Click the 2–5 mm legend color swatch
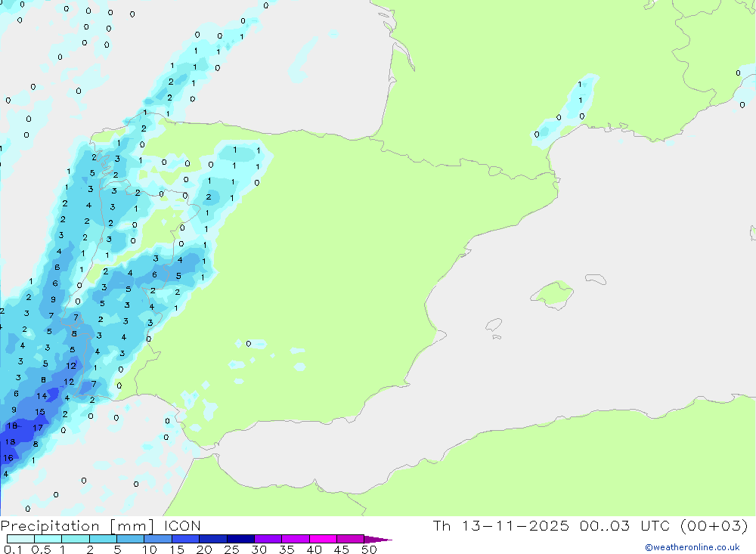 coord(103,539)
